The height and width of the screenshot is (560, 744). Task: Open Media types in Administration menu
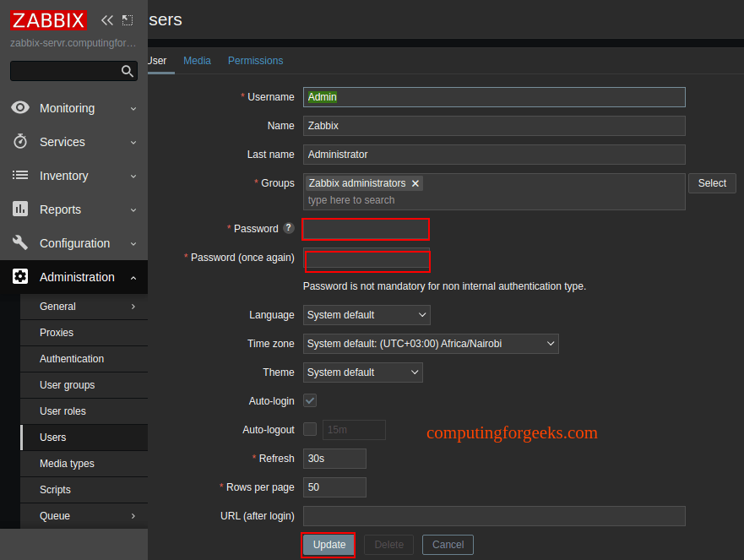pyautogui.click(x=84, y=464)
